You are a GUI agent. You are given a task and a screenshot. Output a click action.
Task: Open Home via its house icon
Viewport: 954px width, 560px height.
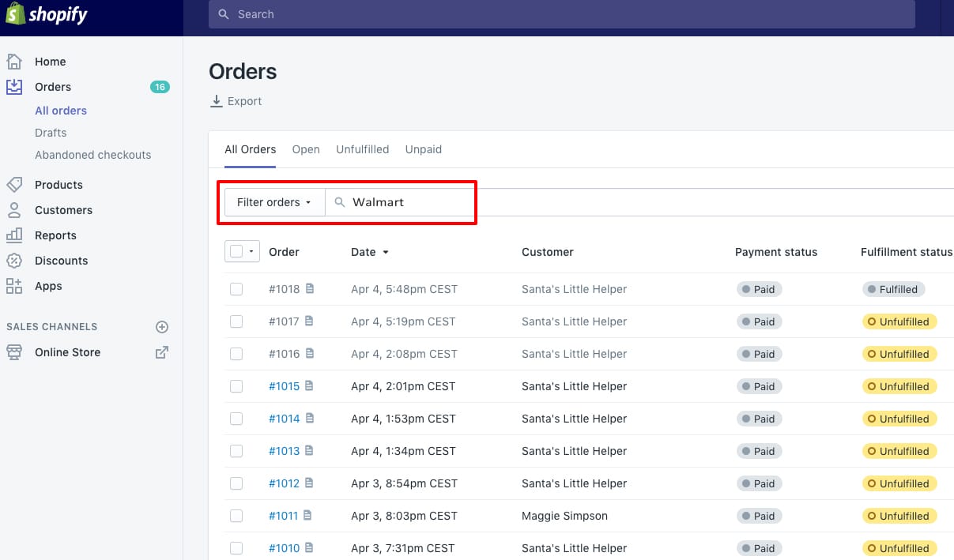pos(14,62)
